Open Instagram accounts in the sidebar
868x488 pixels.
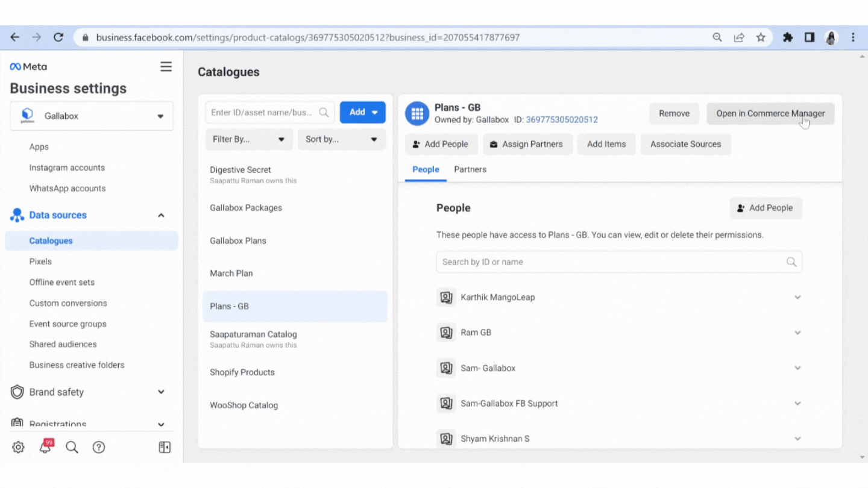click(67, 167)
